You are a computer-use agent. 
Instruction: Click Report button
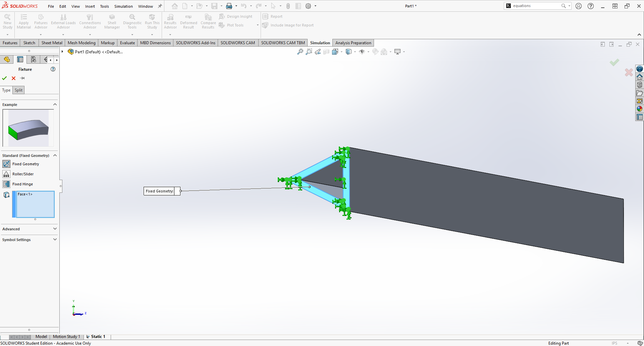point(272,16)
